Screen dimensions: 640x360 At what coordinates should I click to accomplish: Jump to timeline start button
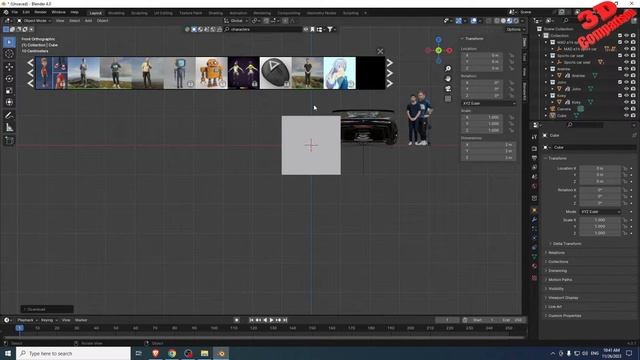point(252,320)
